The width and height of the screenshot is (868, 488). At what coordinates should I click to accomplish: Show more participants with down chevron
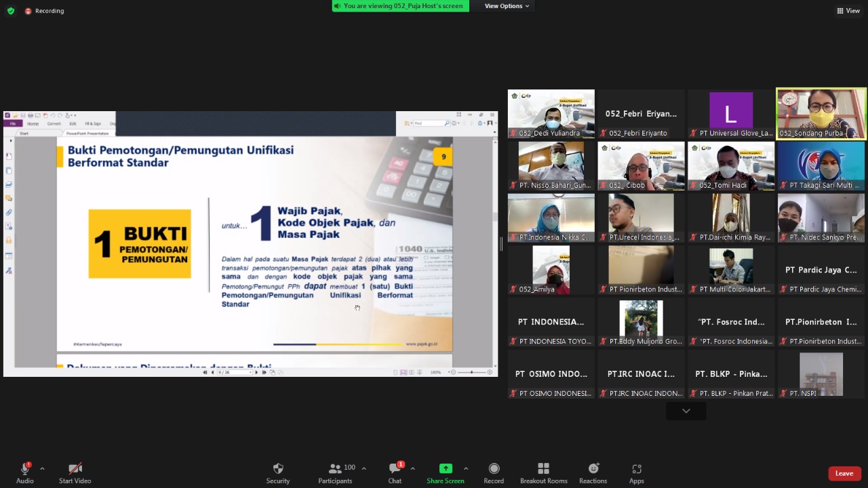click(686, 411)
